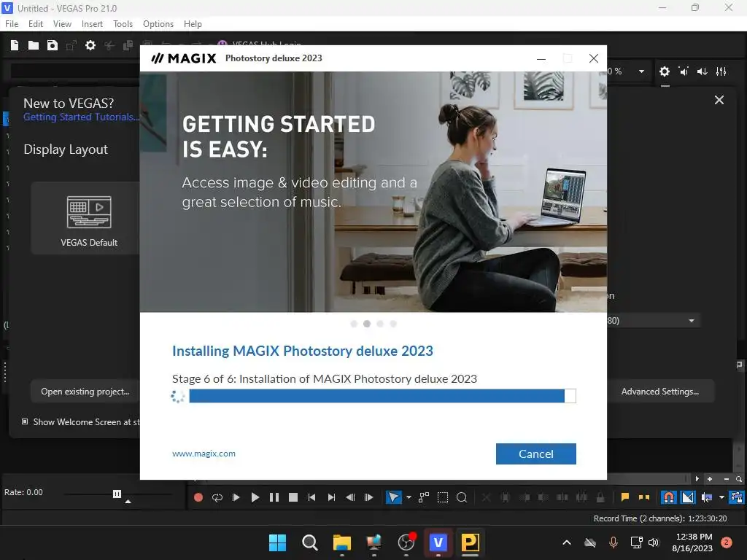Open the File menu
Viewport: 747px width, 560px height.
click(12, 24)
